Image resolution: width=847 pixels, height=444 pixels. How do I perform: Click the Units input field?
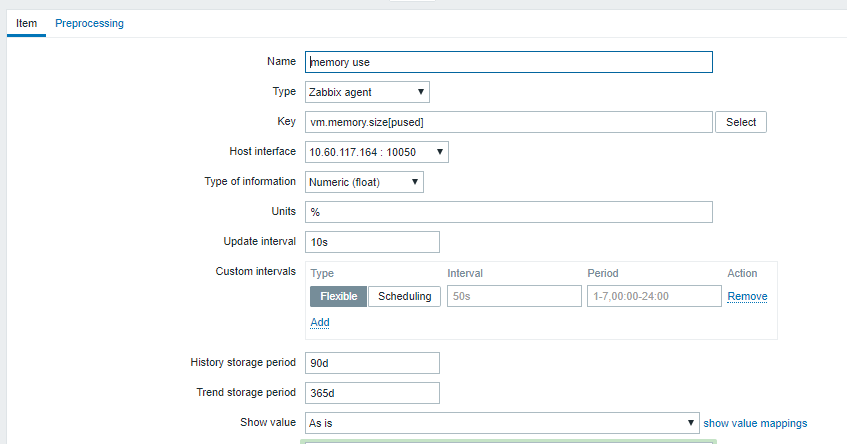pyautogui.click(x=508, y=212)
